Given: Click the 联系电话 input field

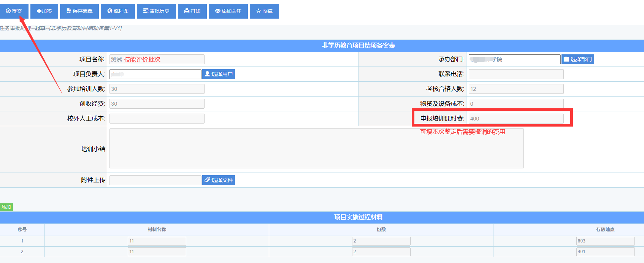Looking at the screenshot, I should [516, 74].
